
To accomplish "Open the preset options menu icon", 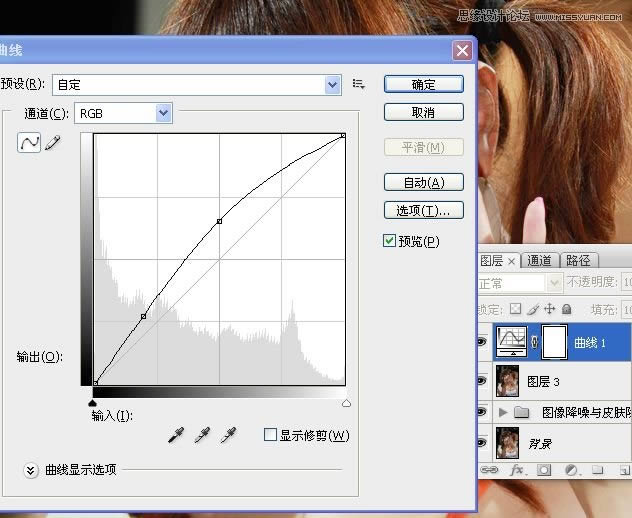I will click(359, 85).
